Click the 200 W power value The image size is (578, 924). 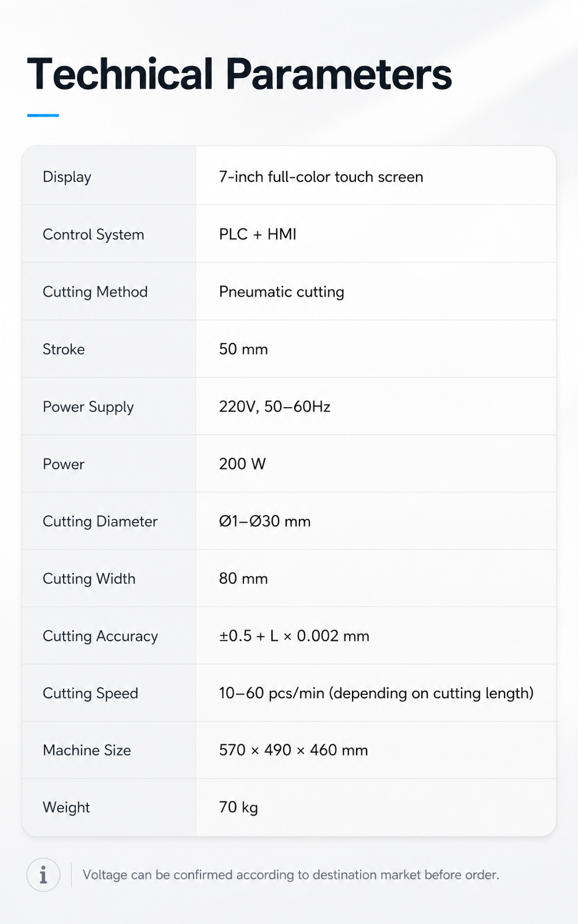tap(242, 464)
